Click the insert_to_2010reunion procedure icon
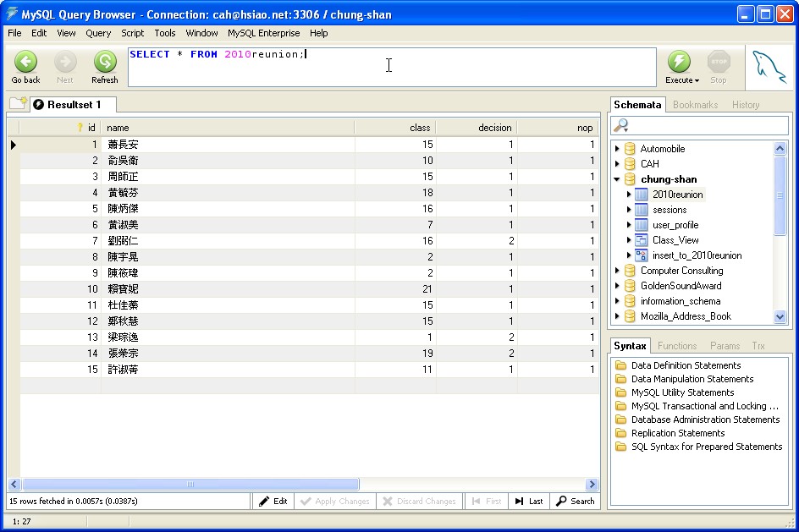The width and height of the screenshot is (799, 532). tap(642, 255)
